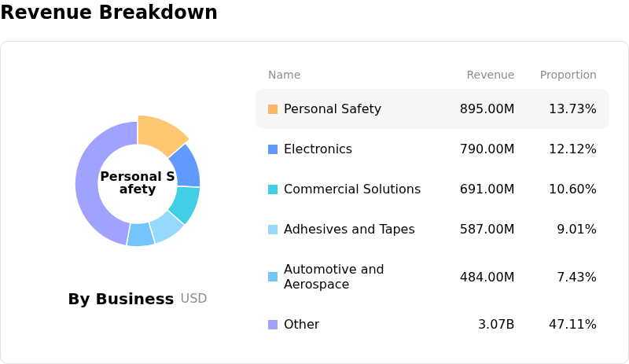This screenshot has height=364, width=629.
Task: Select the Commercial Solutions row label
Action: click(351, 189)
